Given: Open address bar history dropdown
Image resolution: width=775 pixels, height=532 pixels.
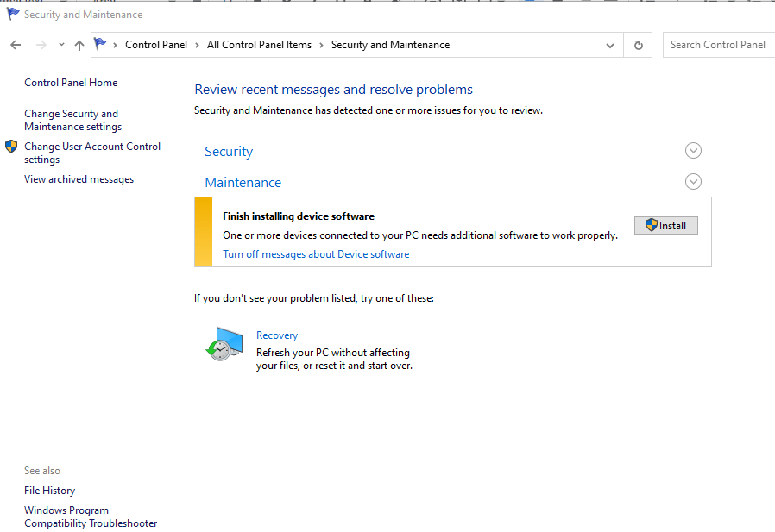Looking at the screenshot, I should pyautogui.click(x=610, y=46).
